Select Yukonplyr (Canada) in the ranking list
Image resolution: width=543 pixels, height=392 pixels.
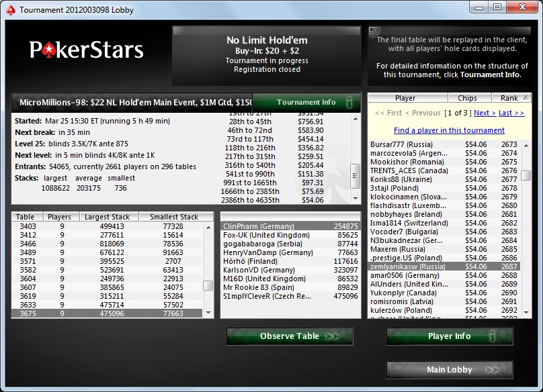click(x=445, y=293)
